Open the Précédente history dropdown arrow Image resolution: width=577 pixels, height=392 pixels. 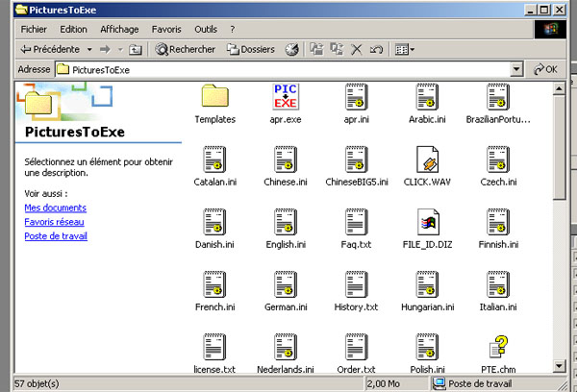pyautogui.click(x=89, y=49)
